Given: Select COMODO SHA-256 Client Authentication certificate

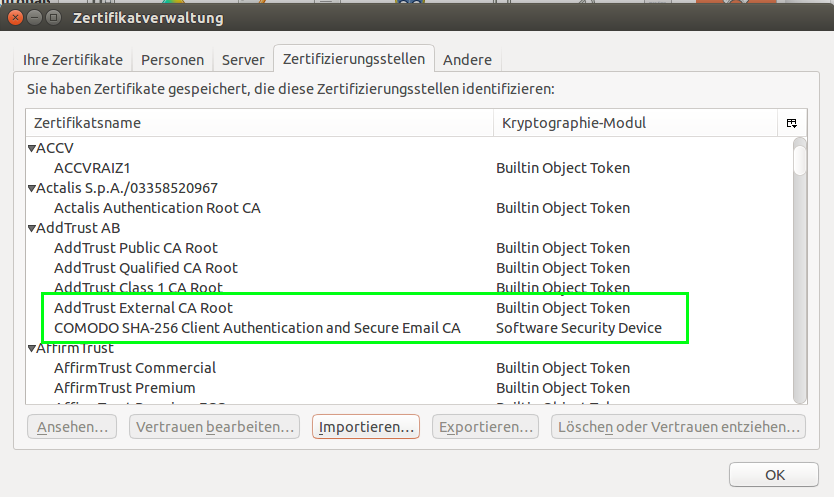Looking at the screenshot, I should pos(257,328).
